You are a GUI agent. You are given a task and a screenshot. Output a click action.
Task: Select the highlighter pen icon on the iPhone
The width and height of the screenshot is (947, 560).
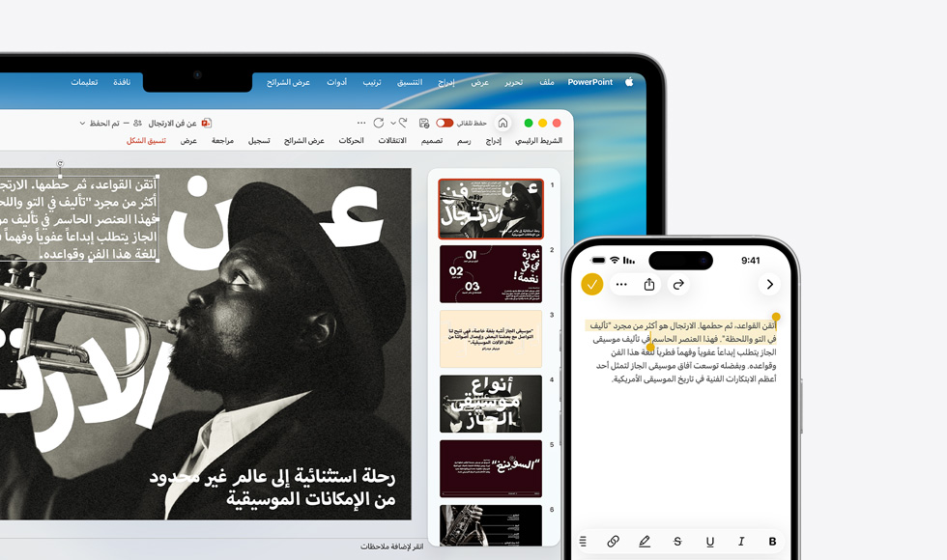point(645,542)
